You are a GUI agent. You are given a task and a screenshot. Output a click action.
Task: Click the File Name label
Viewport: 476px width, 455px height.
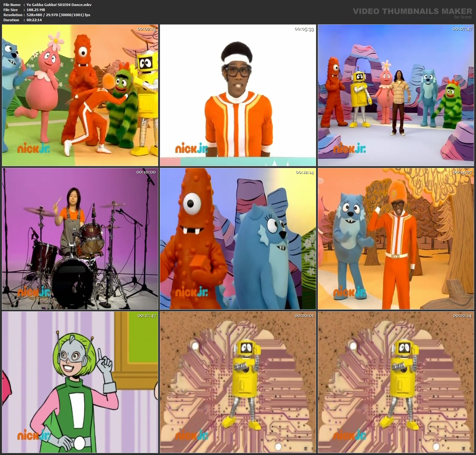click(12, 5)
